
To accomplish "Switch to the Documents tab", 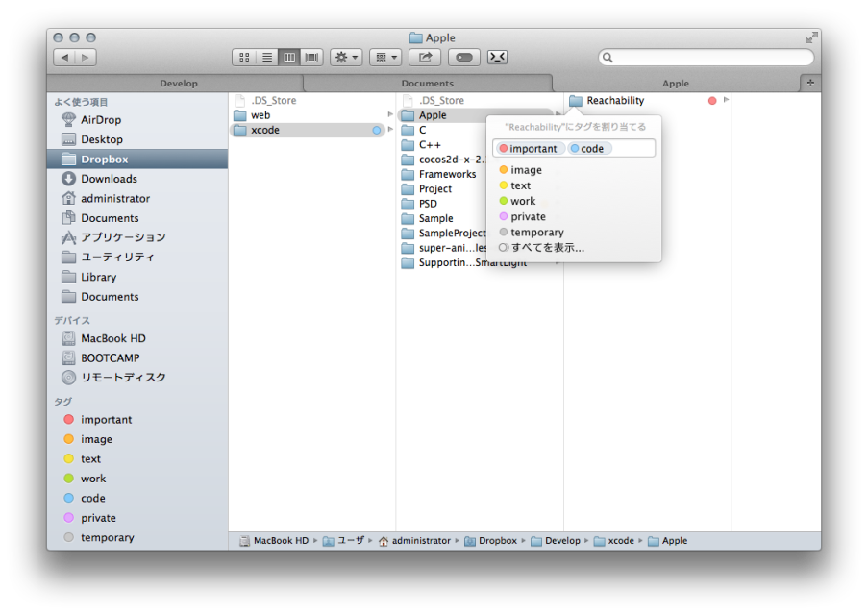I will tap(427, 84).
